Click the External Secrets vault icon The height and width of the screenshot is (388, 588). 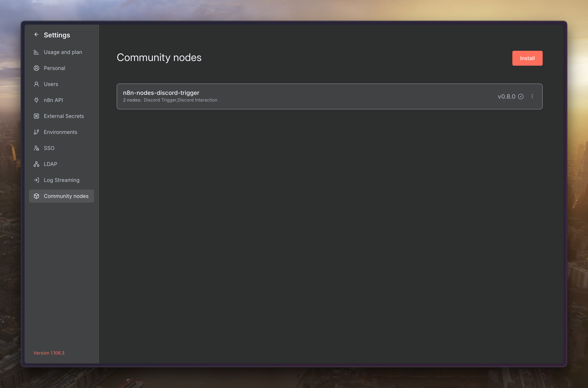36,116
